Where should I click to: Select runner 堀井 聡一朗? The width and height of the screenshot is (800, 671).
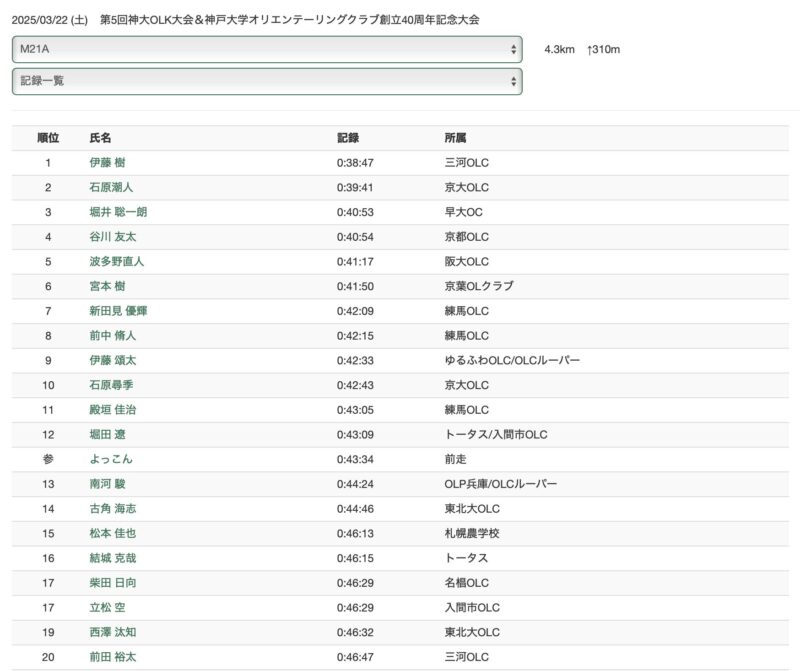click(118, 212)
